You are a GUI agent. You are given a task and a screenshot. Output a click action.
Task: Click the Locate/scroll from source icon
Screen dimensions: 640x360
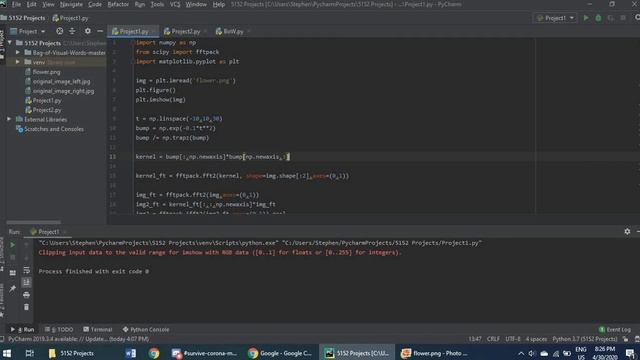(x=60, y=31)
